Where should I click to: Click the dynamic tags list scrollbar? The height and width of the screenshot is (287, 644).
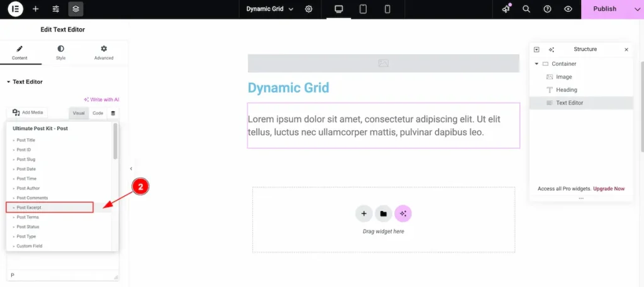tap(115, 141)
